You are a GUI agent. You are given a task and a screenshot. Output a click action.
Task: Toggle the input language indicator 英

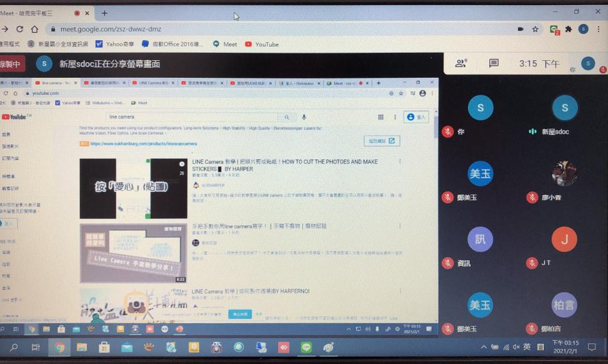[526, 347]
